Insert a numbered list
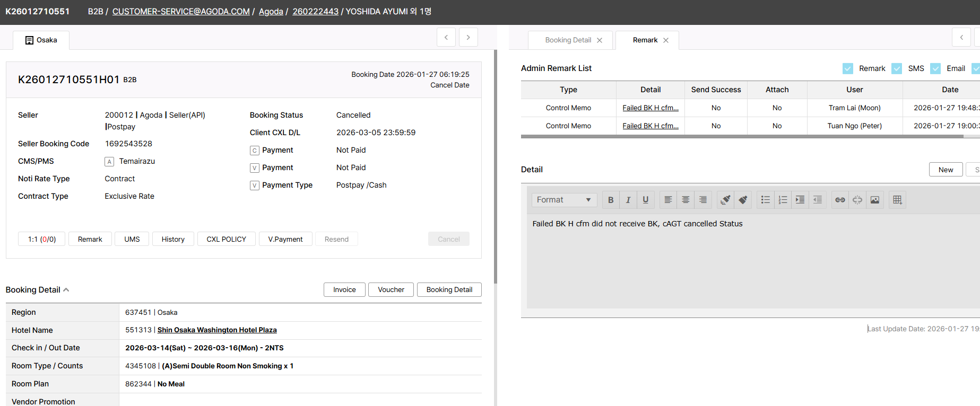The width and height of the screenshot is (980, 406). [x=783, y=200]
